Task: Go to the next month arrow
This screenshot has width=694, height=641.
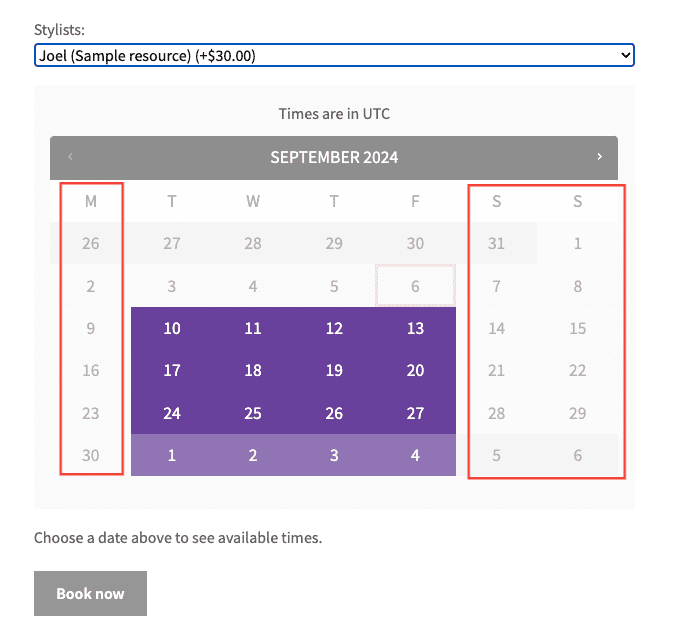Action: click(599, 157)
